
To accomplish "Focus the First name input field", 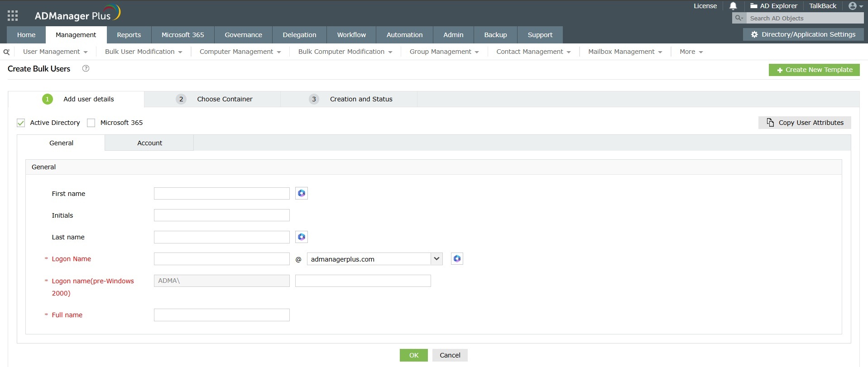I will (x=222, y=193).
